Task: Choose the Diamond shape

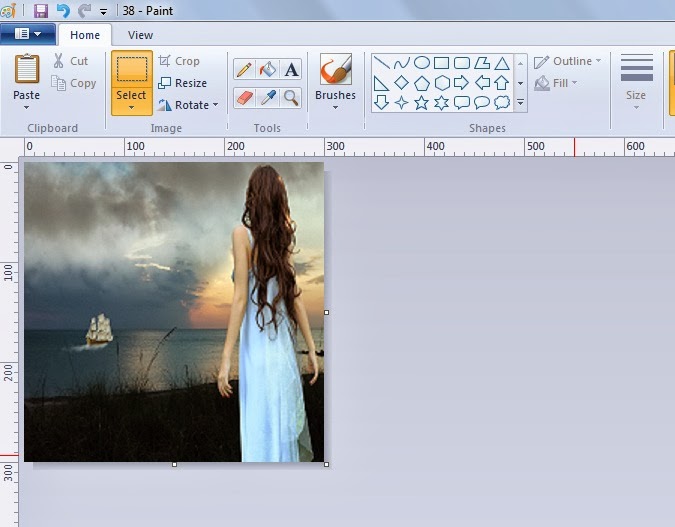Action: (x=402, y=83)
